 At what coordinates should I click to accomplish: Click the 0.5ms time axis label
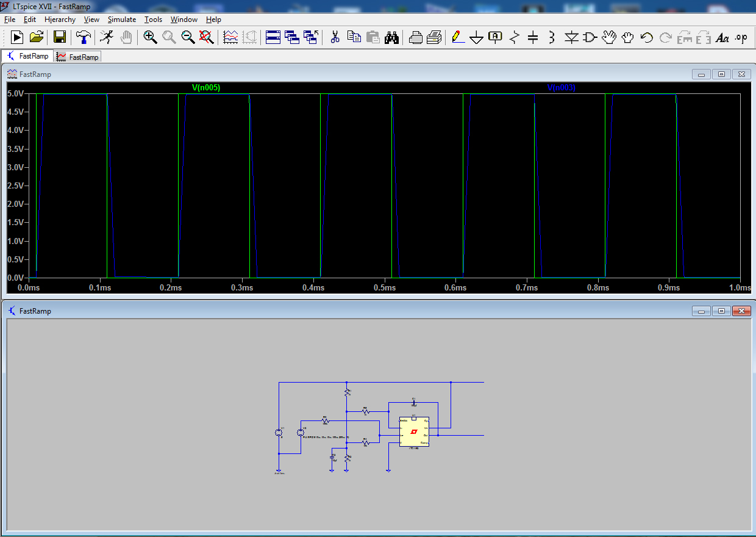383,287
